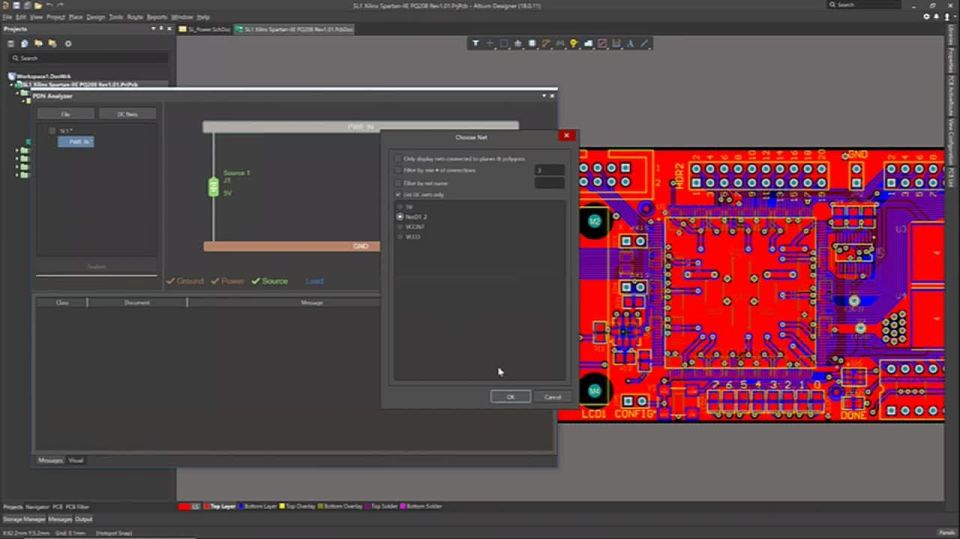Viewport: 960px width, 539px height.
Task: Select the yellow place via icon
Action: click(x=574, y=43)
